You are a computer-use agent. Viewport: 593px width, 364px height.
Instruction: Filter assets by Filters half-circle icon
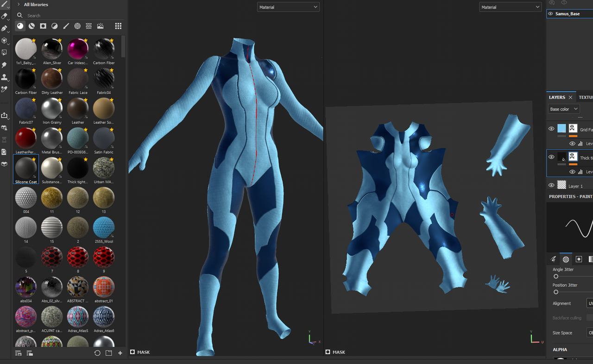tap(54, 26)
